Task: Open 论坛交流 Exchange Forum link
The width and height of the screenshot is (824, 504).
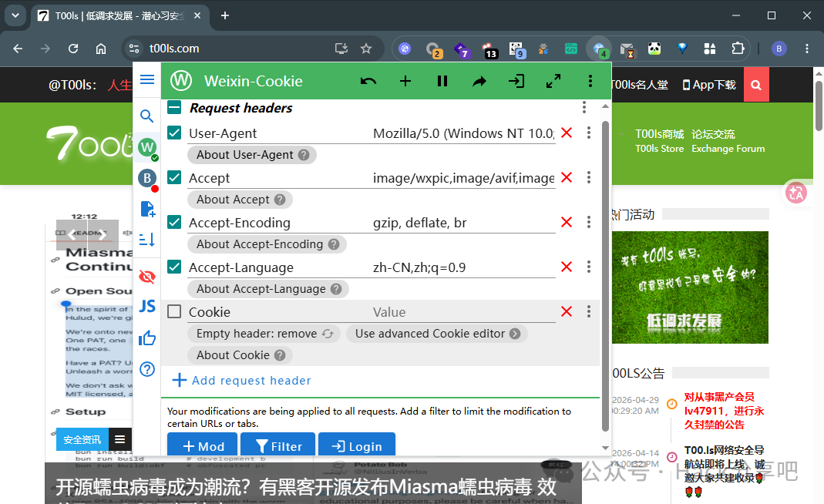Action: click(728, 141)
